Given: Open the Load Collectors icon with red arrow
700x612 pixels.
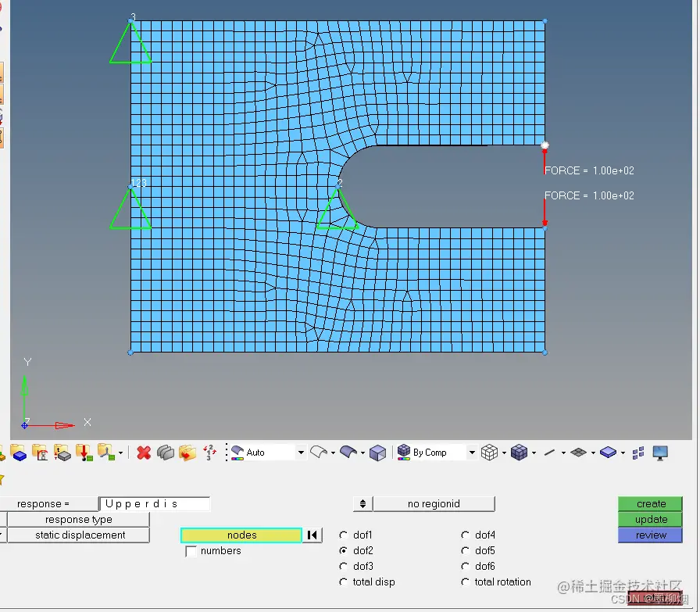Looking at the screenshot, I should click(84, 453).
